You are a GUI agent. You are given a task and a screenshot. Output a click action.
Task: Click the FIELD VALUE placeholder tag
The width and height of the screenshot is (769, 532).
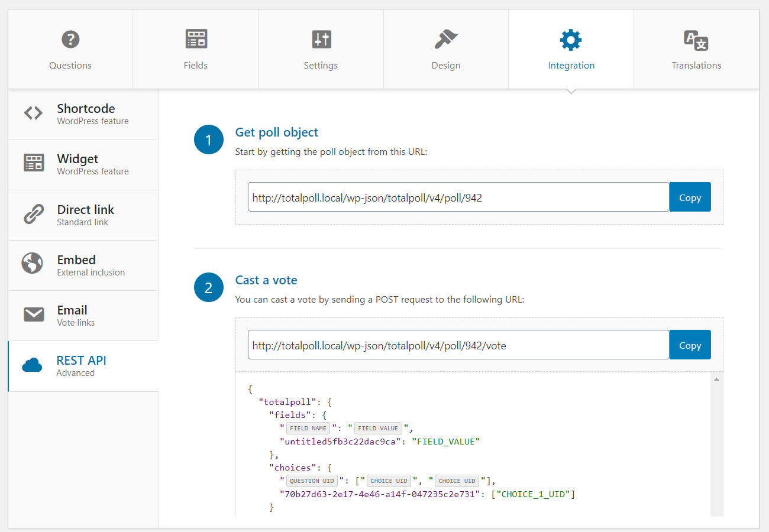tap(379, 429)
